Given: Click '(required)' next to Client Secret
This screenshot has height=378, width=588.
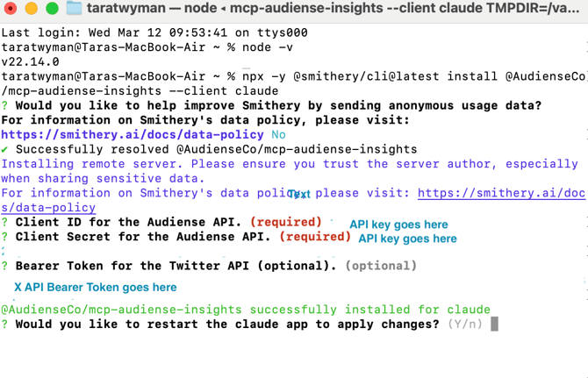Looking at the screenshot, I should click(x=315, y=237).
